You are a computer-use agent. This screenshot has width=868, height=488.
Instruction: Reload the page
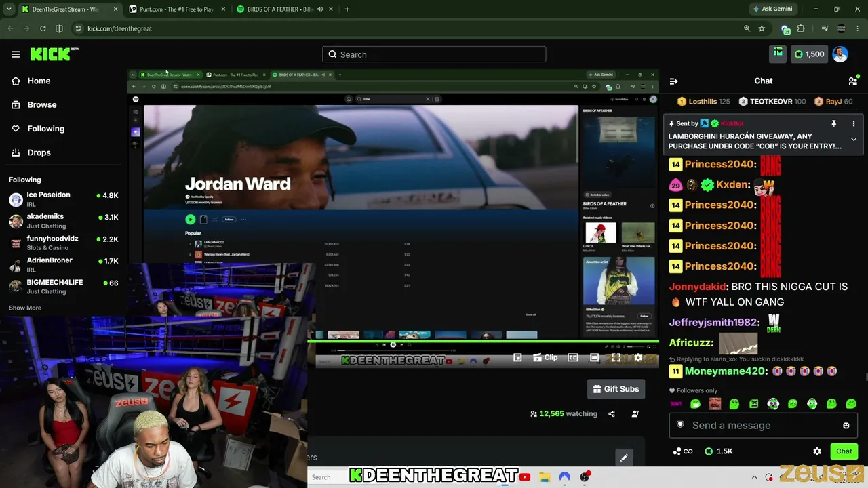click(43, 28)
